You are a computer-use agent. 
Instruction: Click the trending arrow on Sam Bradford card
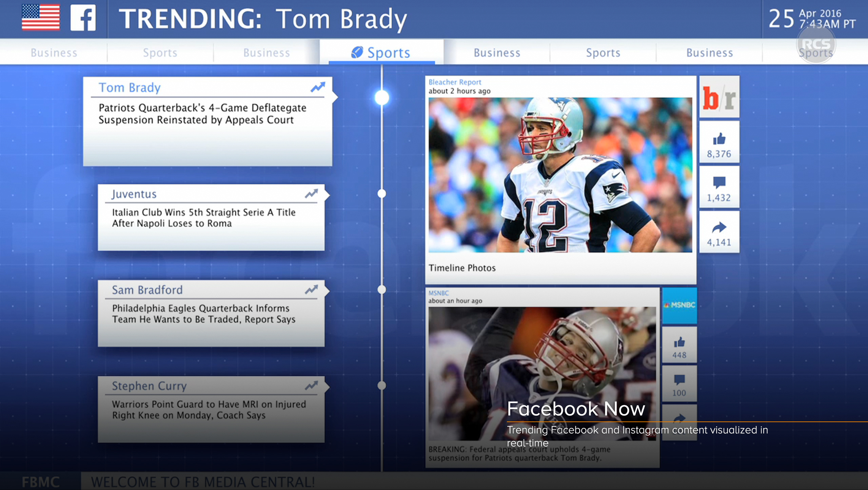tap(311, 289)
